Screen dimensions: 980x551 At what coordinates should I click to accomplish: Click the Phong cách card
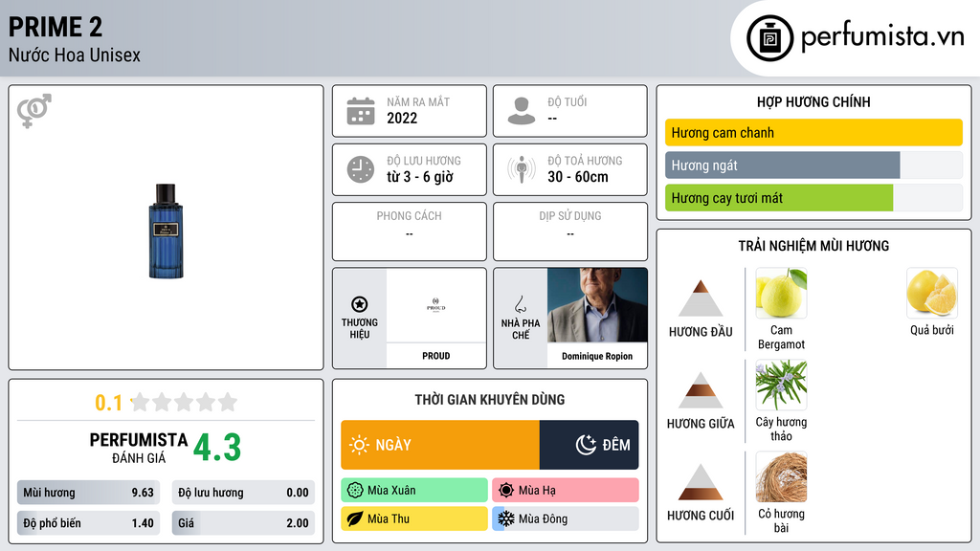tap(410, 231)
